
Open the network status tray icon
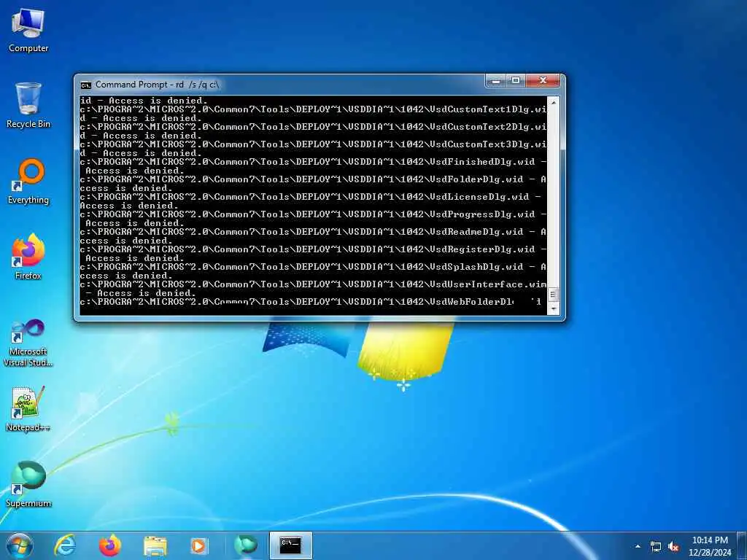point(656,547)
